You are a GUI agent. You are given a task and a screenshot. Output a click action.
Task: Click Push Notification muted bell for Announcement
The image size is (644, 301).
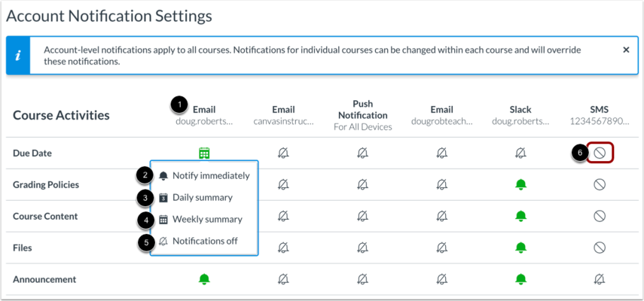click(x=362, y=279)
